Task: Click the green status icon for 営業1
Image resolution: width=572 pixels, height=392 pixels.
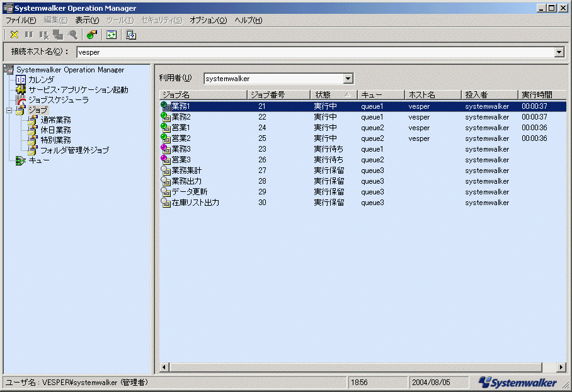Action: [166, 128]
